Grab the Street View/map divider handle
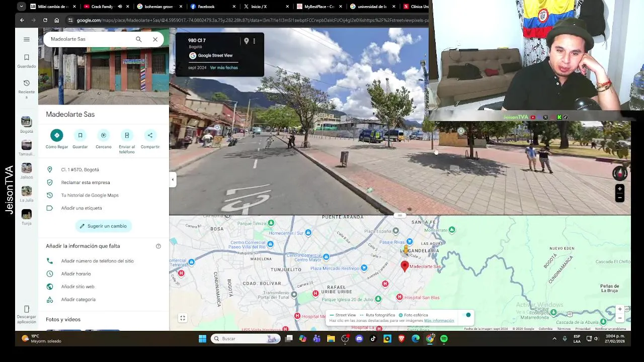 click(x=400, y=215)
